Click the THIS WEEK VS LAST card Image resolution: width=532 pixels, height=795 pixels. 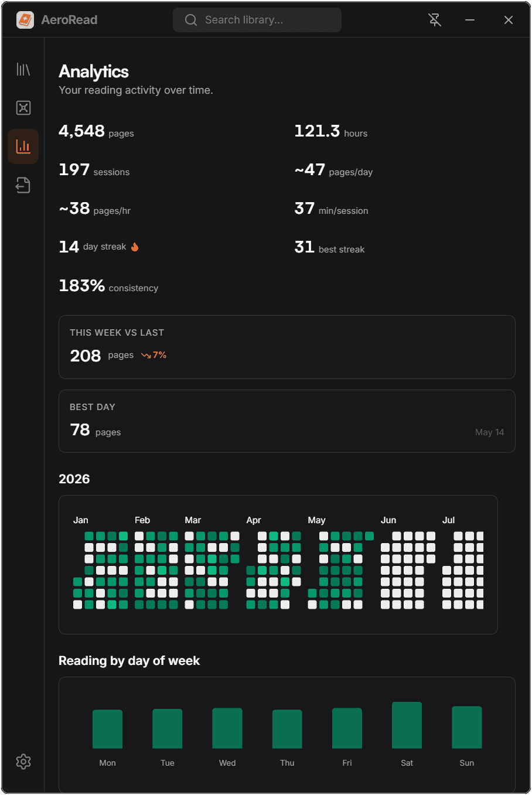287,347
